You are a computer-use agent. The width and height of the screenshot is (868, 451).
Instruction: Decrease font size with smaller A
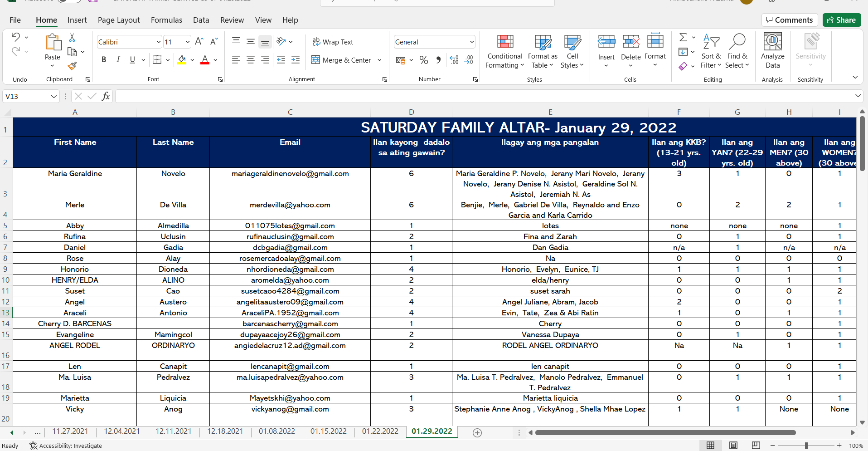214,42
